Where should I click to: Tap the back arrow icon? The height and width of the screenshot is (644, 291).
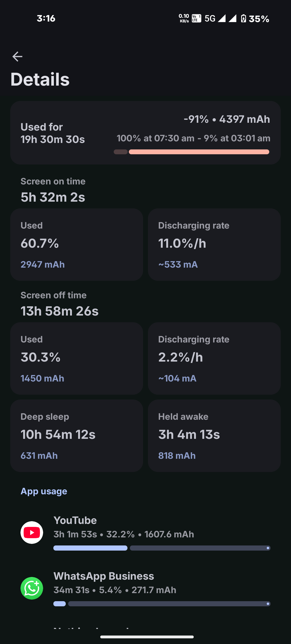18,57
